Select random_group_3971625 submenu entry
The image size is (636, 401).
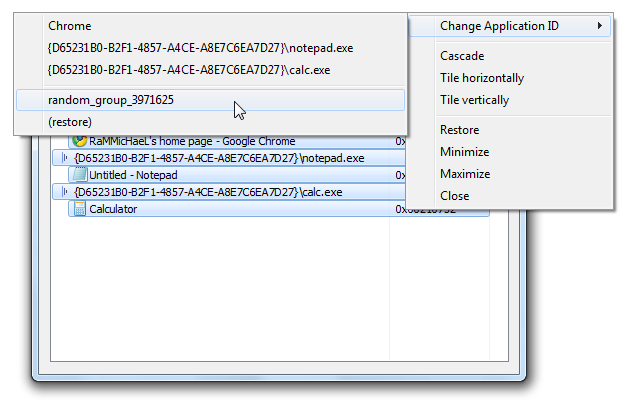[x=211, y=100]
